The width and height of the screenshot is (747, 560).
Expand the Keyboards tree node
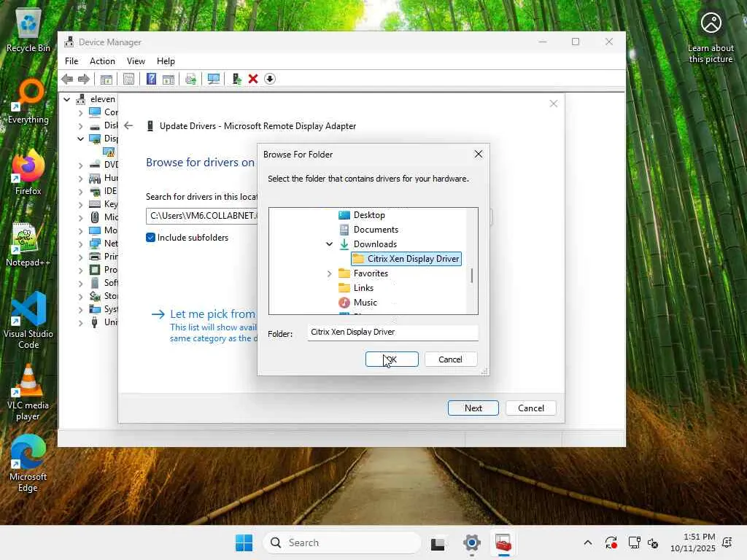click(80, 204)
